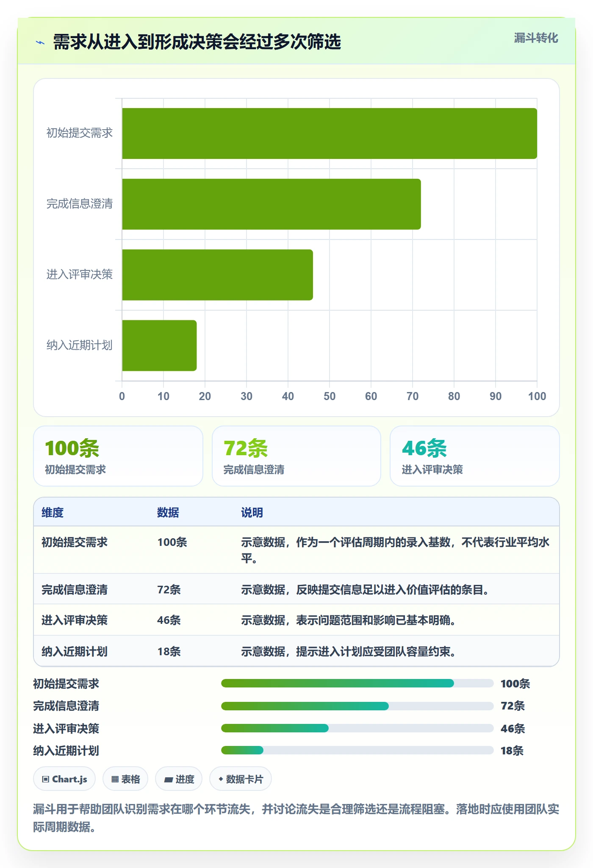Click the 100条 data card

pos(118,456)
